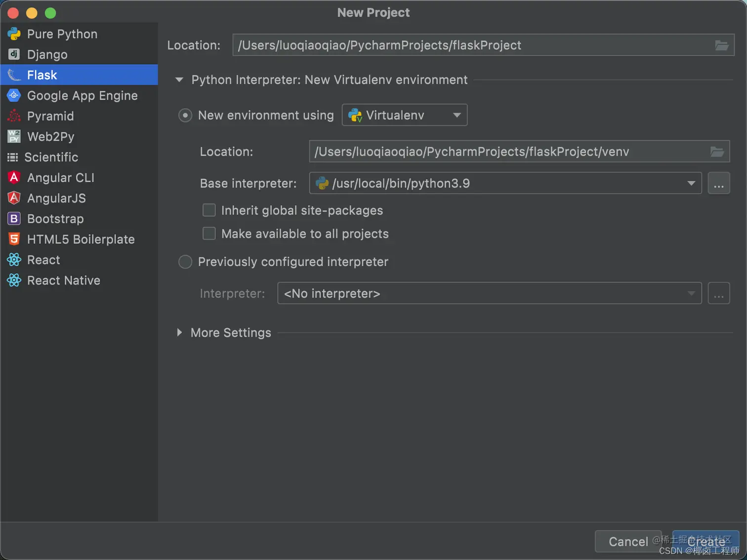Viewport: 747px width, 560px height.
Task: Click the yellow minimize window button
Action: tap(32, 13)
